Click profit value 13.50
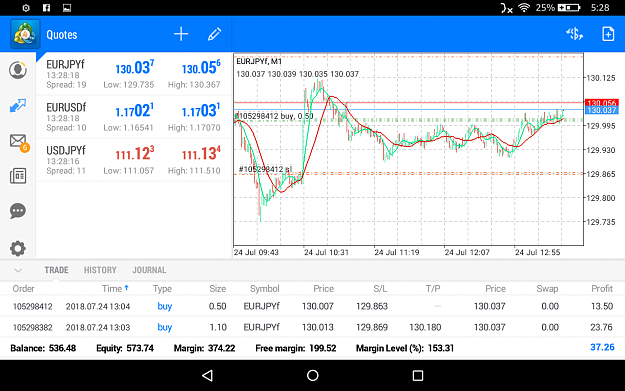The height and width of the screenshot is (391, 625). click(602, 306)
